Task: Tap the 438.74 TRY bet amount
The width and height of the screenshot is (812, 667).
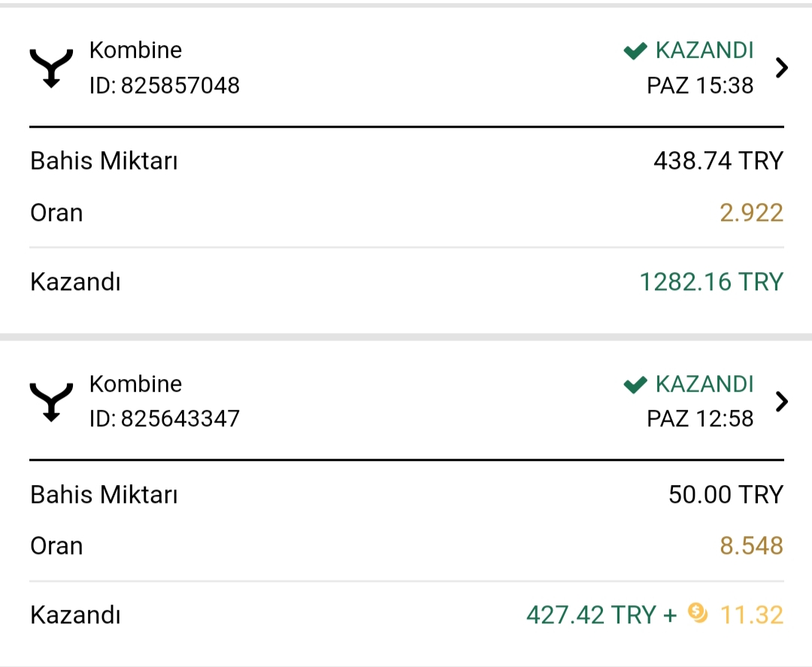Action: click(718, 160)
